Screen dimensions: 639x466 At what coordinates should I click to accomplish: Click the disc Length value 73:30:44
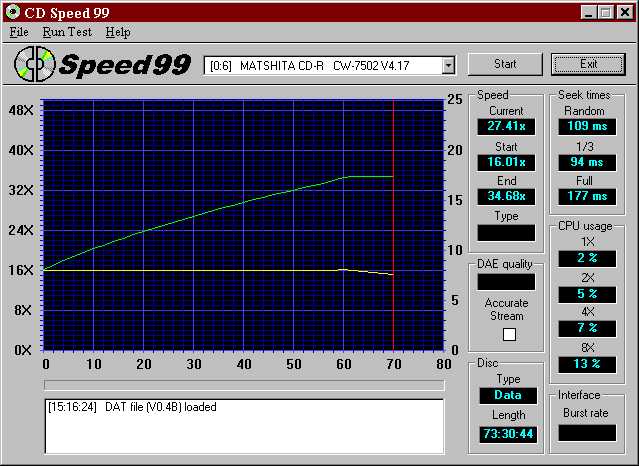(x=505, y=433)
